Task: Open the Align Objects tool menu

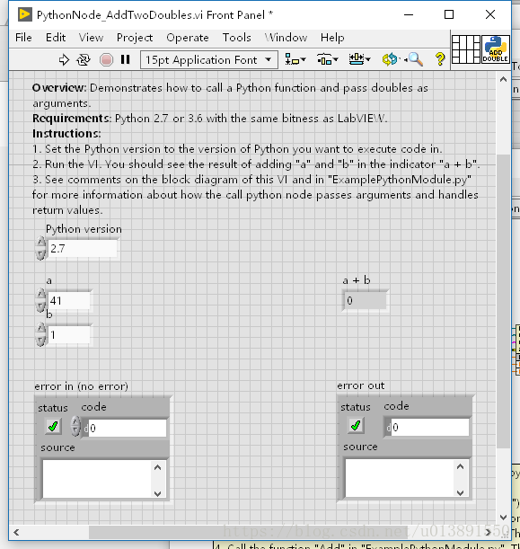Action: click(295, 60)
